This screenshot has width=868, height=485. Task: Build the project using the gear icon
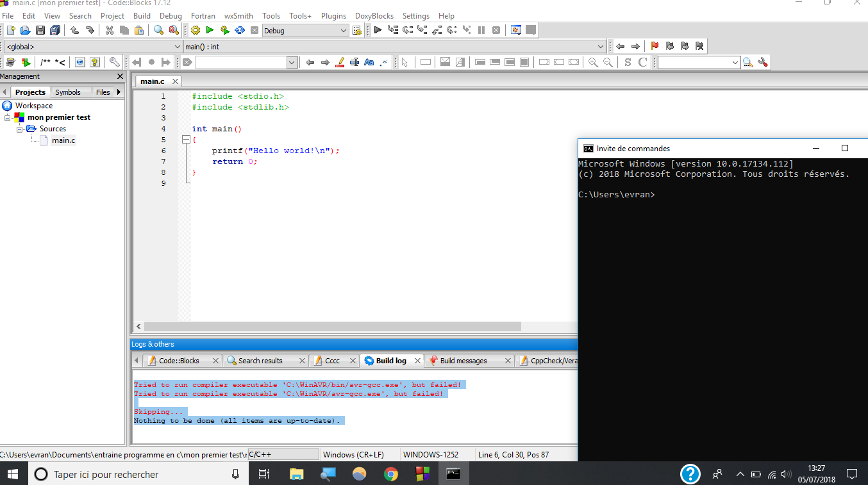(195, 29)
